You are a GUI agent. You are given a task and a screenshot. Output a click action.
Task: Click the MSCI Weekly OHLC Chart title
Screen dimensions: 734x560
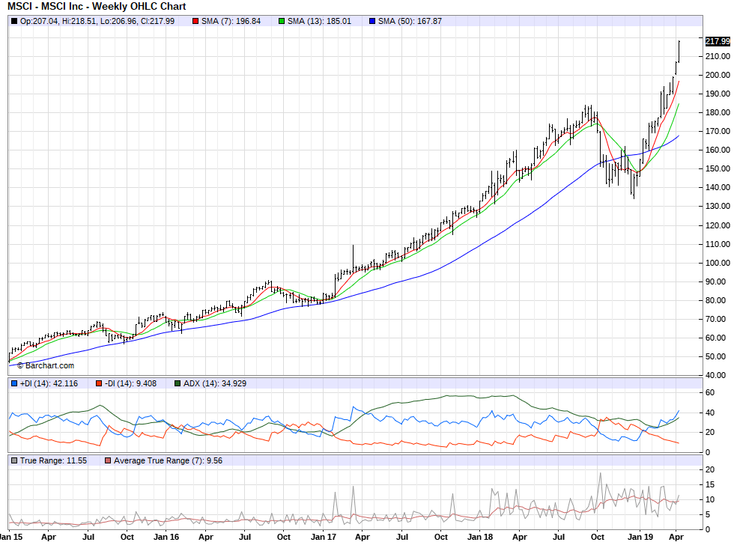click(x=97, y=6)
